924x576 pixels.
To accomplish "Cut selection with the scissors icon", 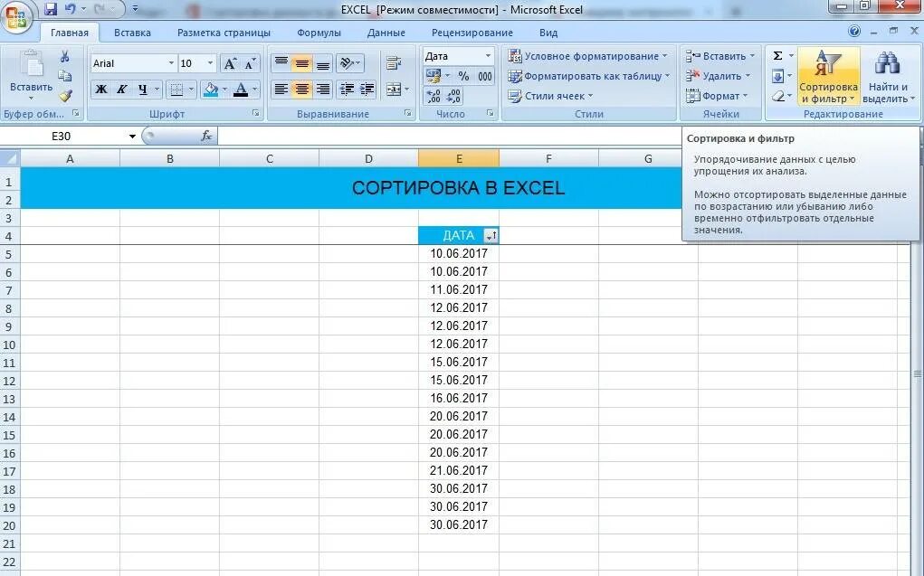I will 65,57.
